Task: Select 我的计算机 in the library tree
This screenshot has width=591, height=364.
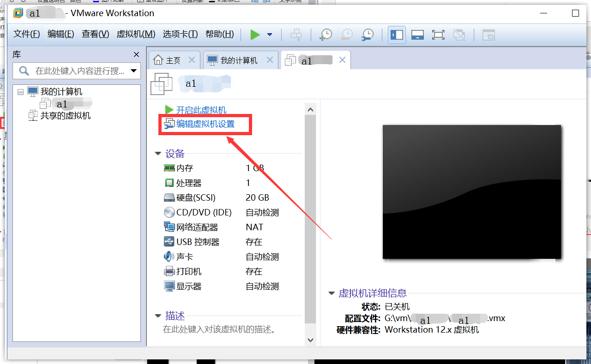Action: coord(61,92)
